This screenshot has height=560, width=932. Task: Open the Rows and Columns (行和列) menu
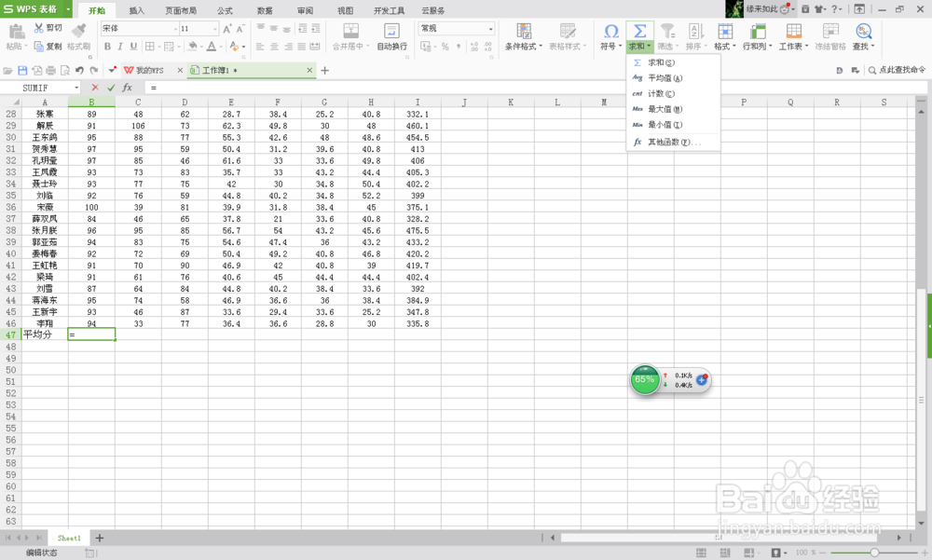pyautogui.click(x=757, y=37)
